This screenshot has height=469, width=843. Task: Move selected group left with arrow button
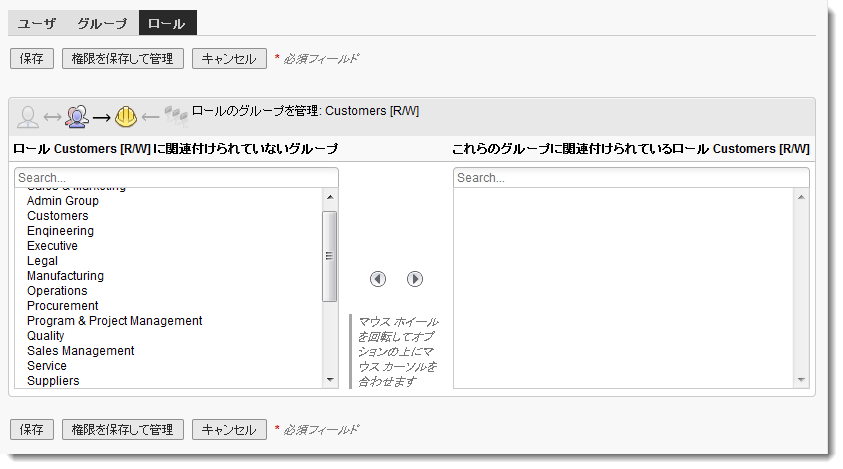coord(378,279)
